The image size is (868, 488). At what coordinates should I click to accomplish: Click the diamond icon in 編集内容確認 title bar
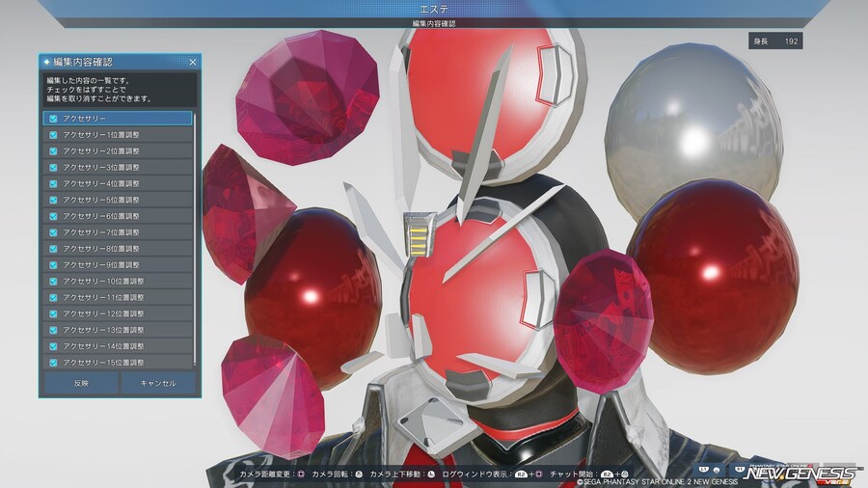pyautogui.click(x=47, y=62)
